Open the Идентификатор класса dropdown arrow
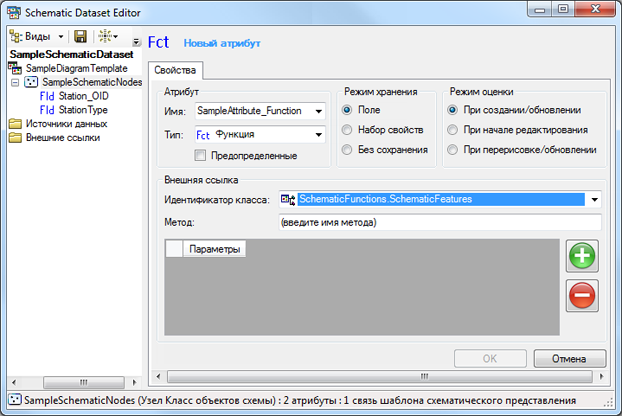The image size is (622, 416). [594, 199]
